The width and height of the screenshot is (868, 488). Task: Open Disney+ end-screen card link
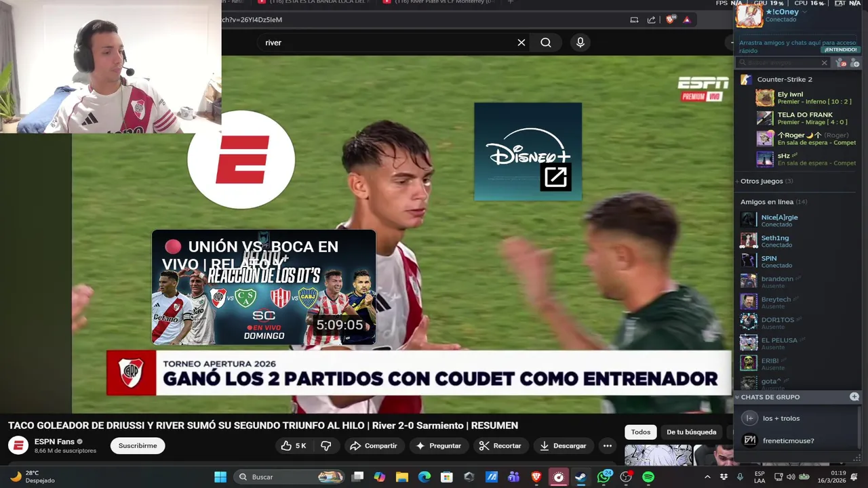528,152
